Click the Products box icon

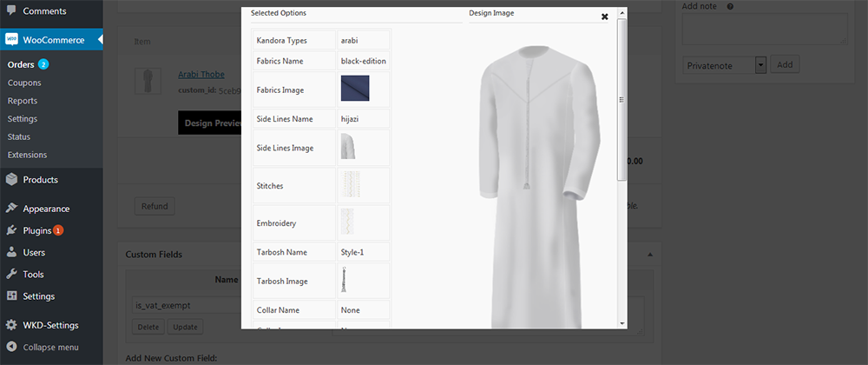tap(11, 179)
